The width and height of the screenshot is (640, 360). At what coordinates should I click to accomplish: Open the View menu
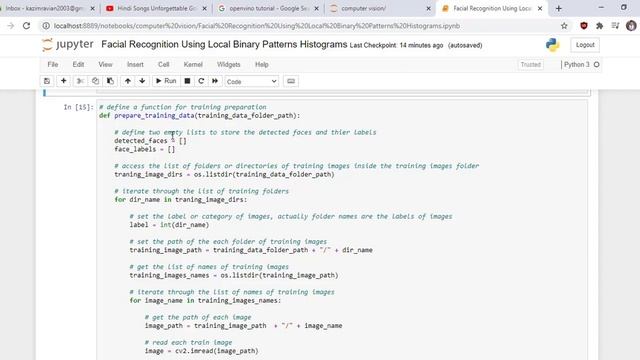click(x=105, y=64)
